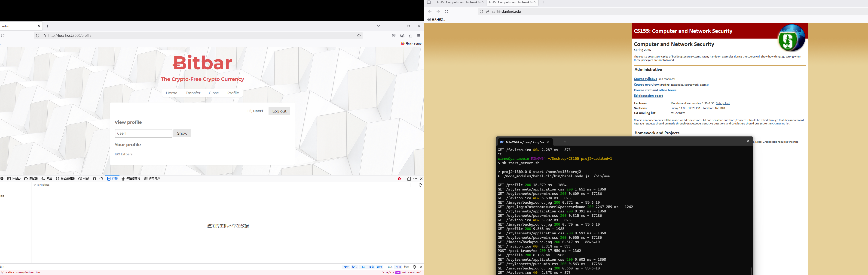Screen dimensions: 868x275
Task: Toggle the 警告 warnings console filter
Action: pos(355,267)
